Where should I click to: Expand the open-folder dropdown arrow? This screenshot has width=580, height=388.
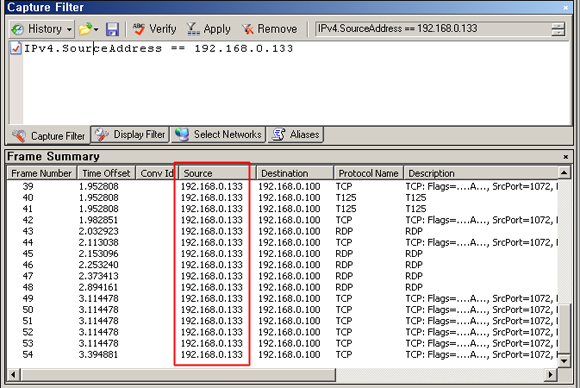click(x=96, y=29)
